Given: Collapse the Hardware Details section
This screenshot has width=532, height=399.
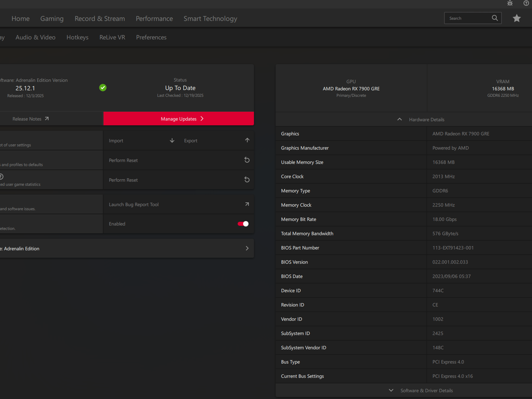Looking at the screenshot, I should click(400, 119).
